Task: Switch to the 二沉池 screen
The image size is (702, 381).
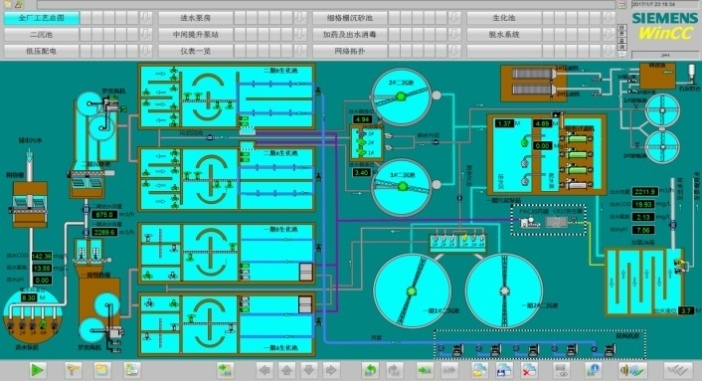Action: click(42, 34)
